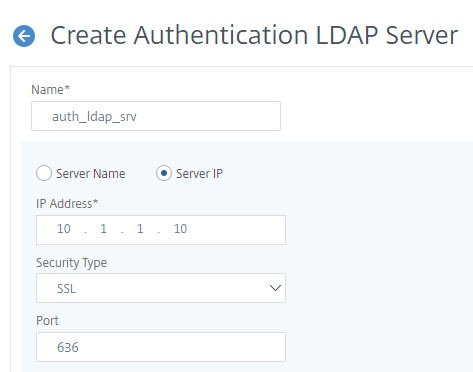Screen dimensions: 473x372
Task: Click the SSL value in Security Type
Action: [x=67, y=289]
